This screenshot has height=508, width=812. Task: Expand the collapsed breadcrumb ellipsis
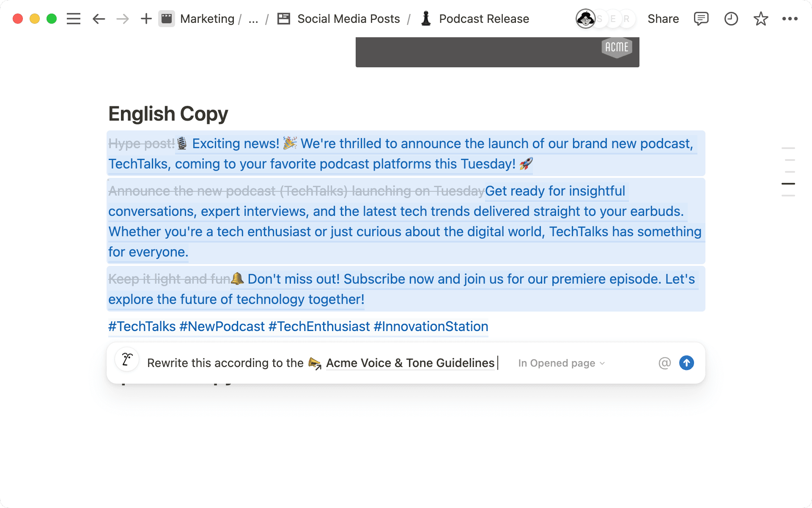[x=253, y=19]
